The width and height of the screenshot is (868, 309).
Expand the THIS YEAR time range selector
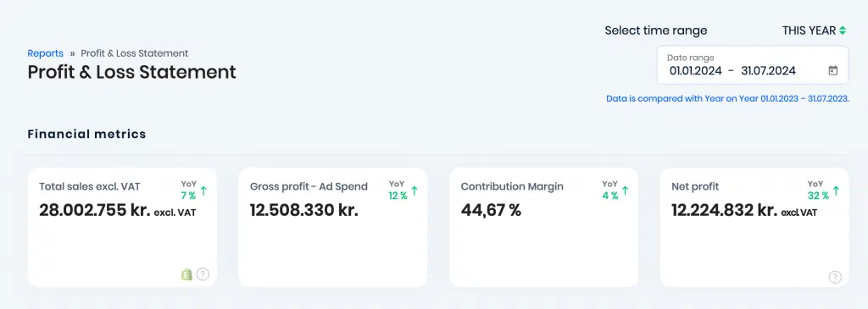click(814, 31)
